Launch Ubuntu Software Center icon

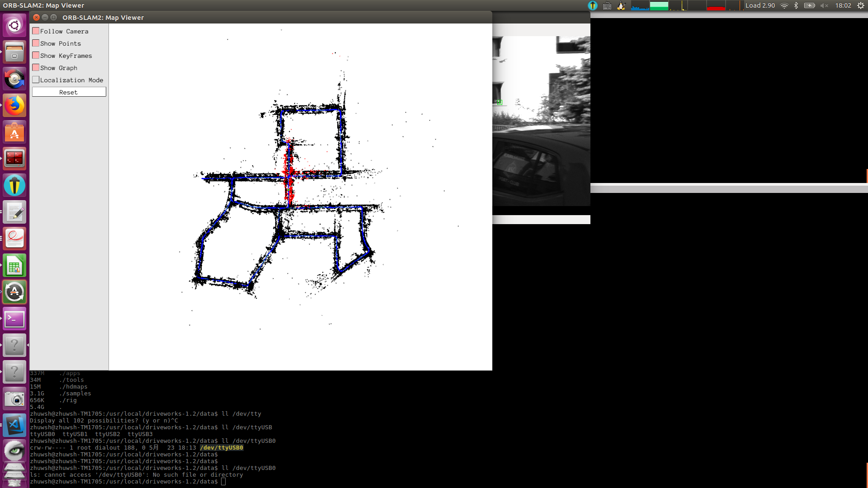[14, 132]
